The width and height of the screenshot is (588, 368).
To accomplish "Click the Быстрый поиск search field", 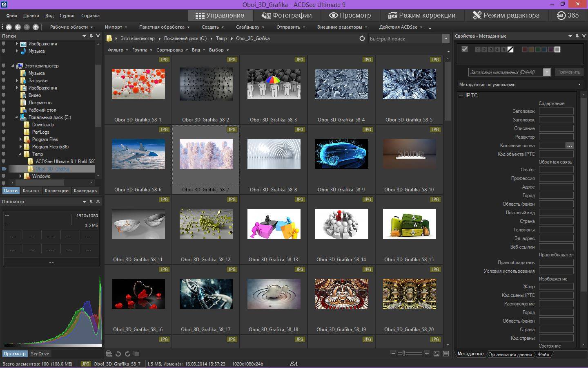I will [405, 38].
